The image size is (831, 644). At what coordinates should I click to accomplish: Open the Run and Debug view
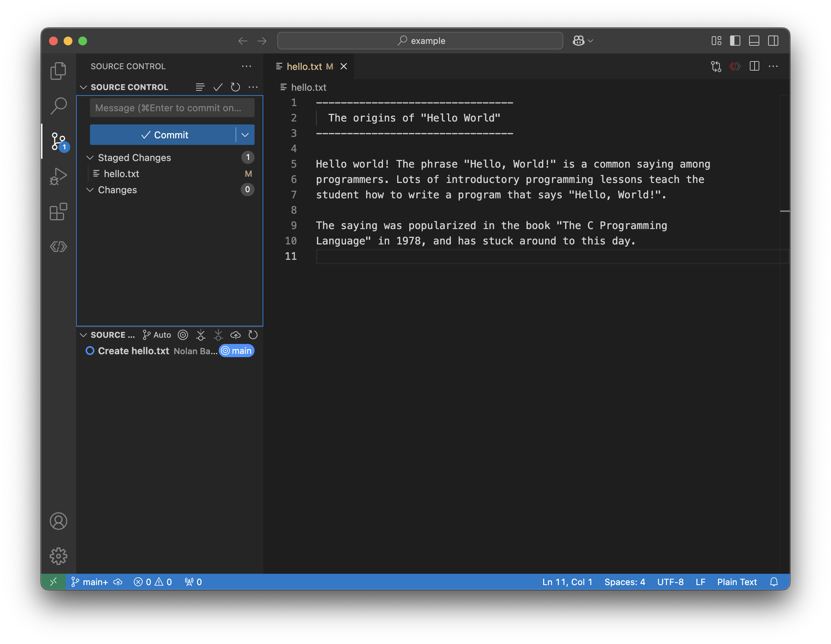tap(58, 176)
